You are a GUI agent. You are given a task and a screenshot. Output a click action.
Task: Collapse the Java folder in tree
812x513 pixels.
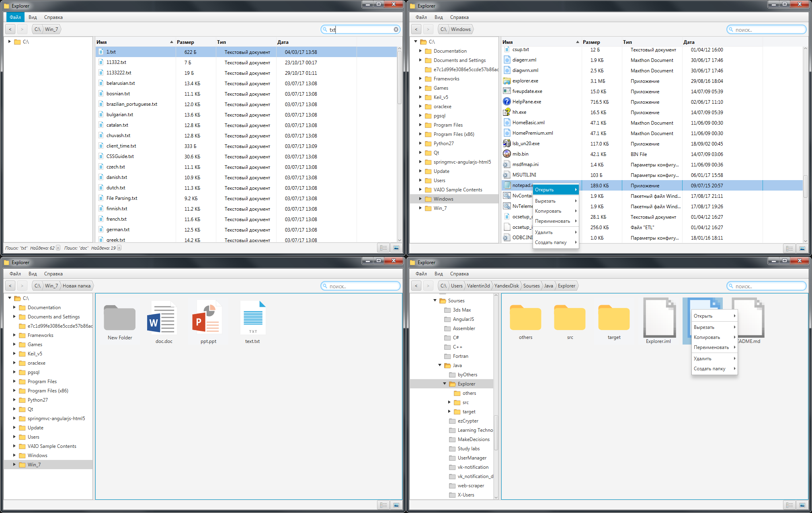click(440, 365)
